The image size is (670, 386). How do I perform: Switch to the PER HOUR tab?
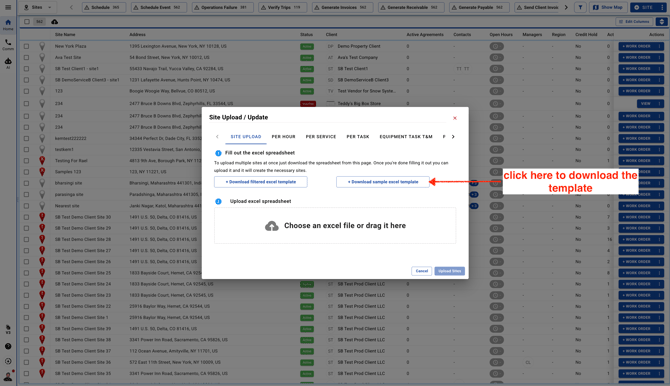pyautogui.click(x=283, y=137)
